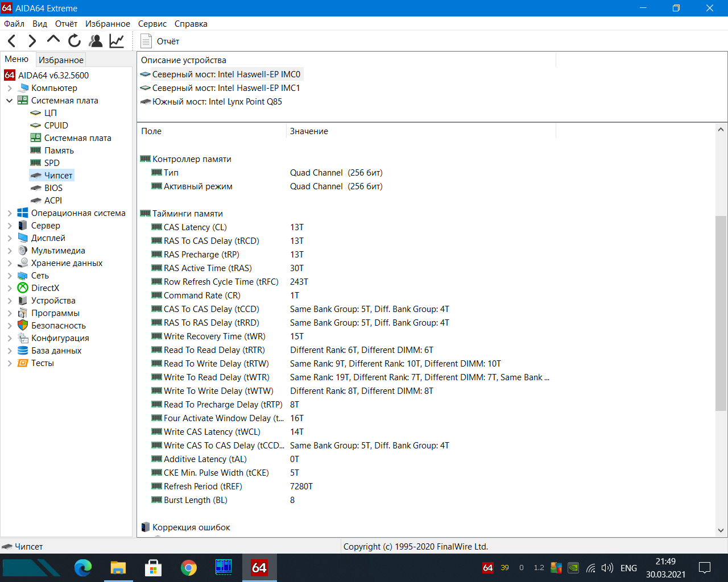Expand the Безопасность tree node
Image resolution: width=728 pixels, height=582 pixels.
pos(10,326)
